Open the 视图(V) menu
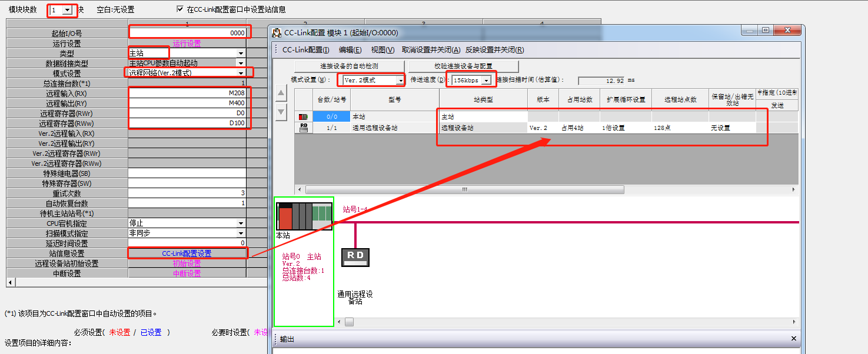This screenshot has height=354, width=868. (x=383, y=50)
